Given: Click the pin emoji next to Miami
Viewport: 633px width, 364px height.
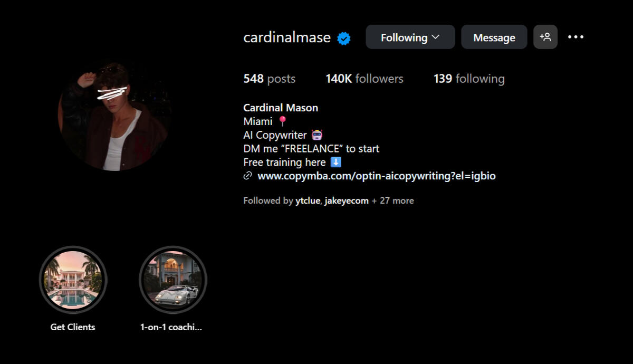Looking at the screenshot, I should (283, 121).
